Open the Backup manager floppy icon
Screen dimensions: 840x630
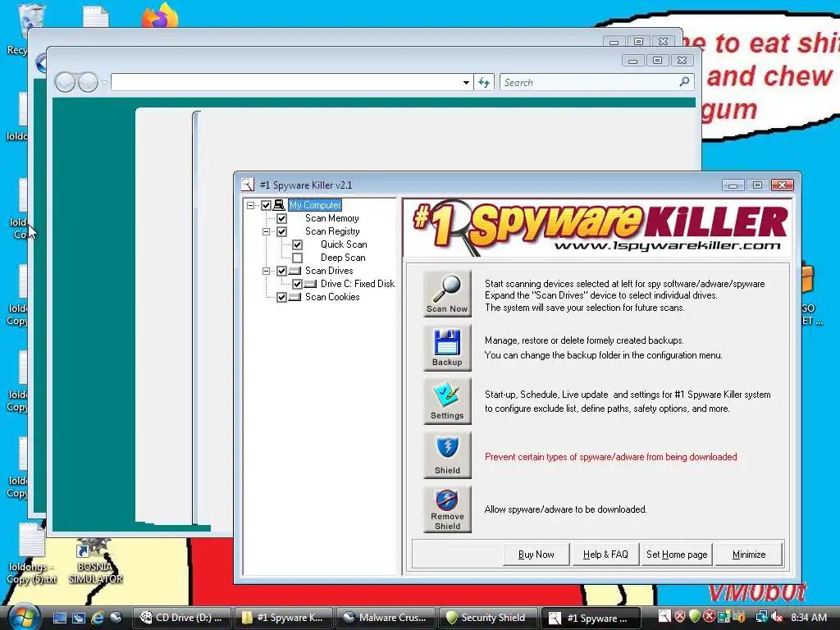tap(447, 347)
